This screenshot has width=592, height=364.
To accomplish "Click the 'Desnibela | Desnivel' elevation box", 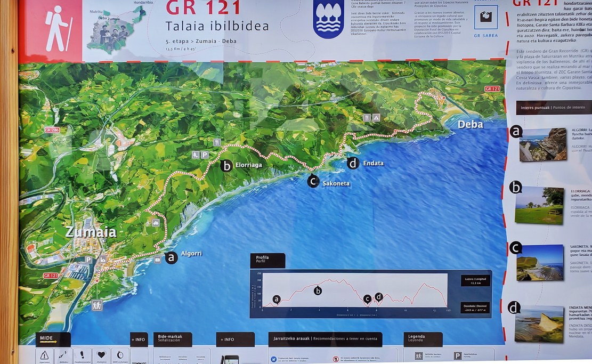I will pyautogui.click(x=475, y=308).
